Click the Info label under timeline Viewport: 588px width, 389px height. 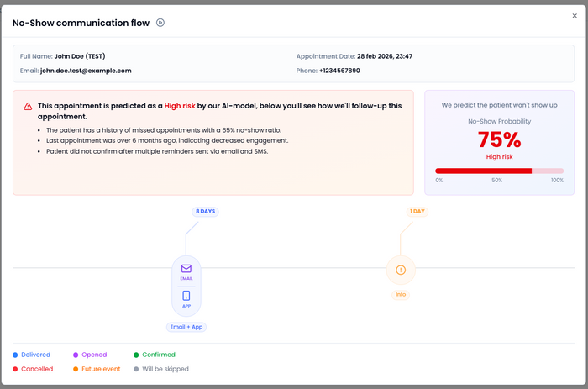(x=401, y=295)
